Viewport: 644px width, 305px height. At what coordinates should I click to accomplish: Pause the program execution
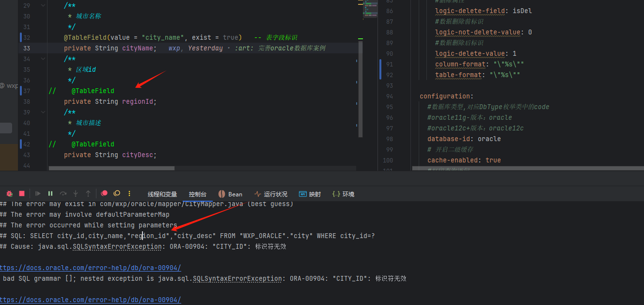coord(50,193)
